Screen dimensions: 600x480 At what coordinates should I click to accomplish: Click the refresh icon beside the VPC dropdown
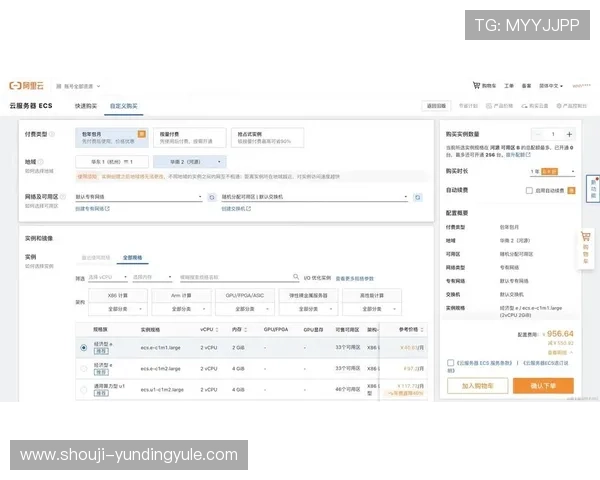[x=212, y=198]
